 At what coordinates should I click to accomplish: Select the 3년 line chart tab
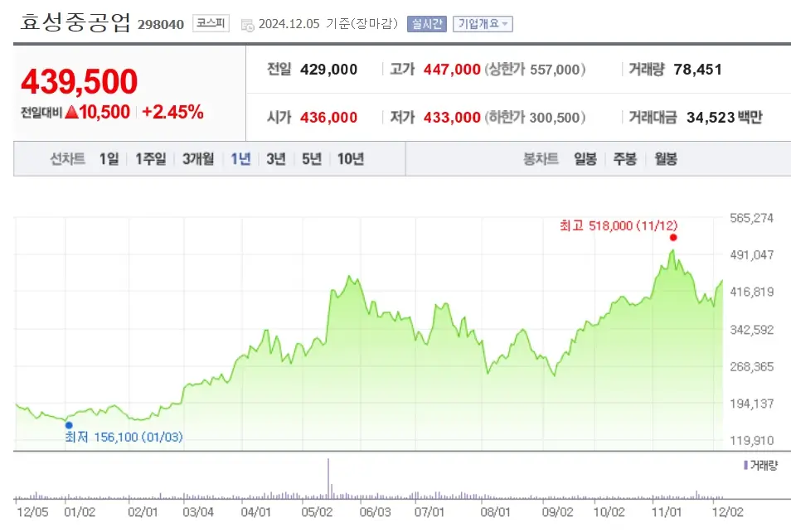point(275,159)
